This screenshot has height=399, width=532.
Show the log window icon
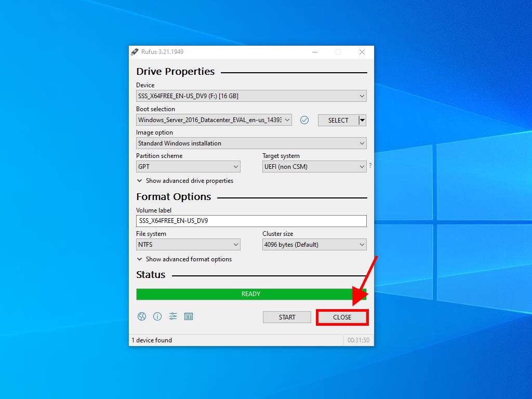(x=189, y=316)
